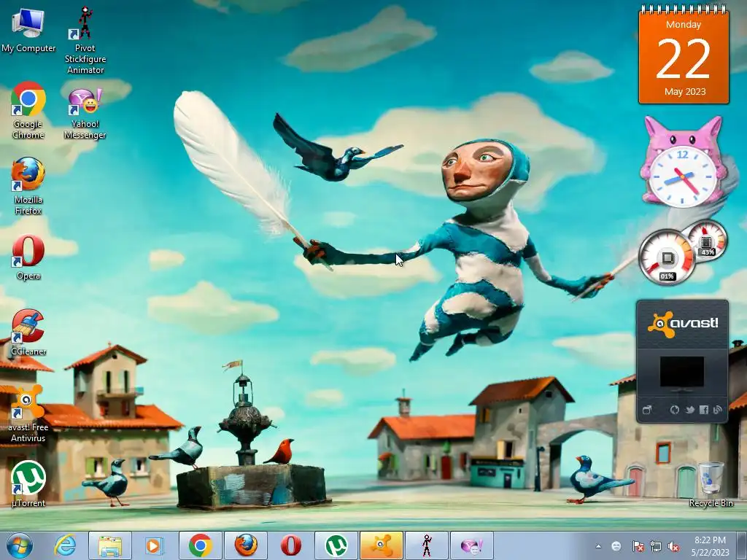This screenshot has height=560, width=747.
Task: Select the Opera desktop shortcut
Action: (x=28, y=257)
